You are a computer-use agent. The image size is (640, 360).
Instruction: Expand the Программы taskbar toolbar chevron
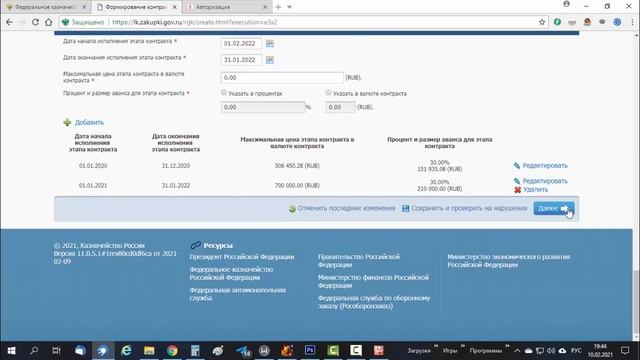507,346
